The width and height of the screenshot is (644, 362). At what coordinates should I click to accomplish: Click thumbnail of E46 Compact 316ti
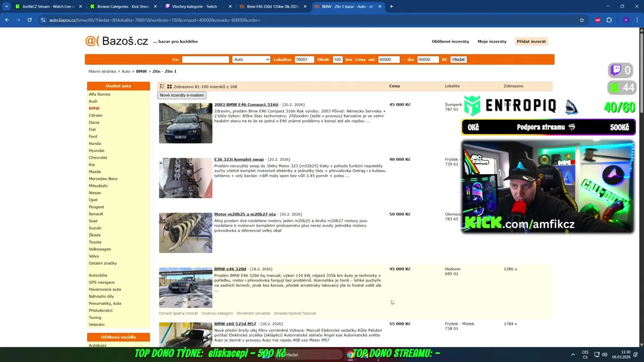click(186, 123)
